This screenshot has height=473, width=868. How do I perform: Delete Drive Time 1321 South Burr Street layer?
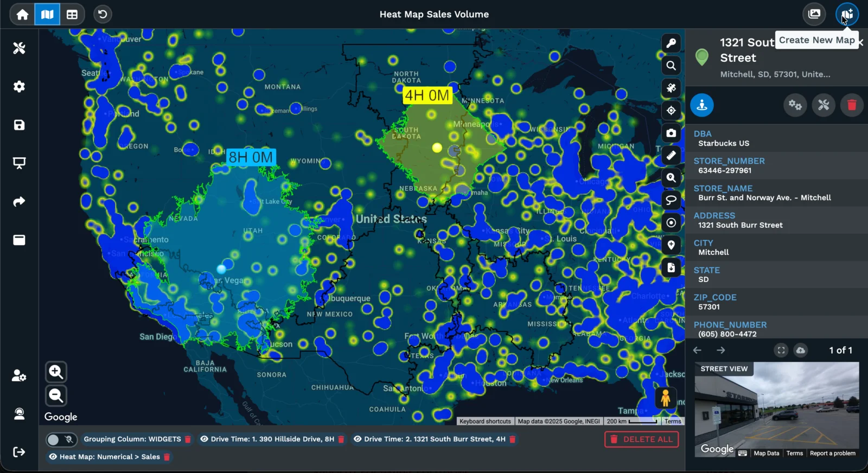(x=512, y=439)
